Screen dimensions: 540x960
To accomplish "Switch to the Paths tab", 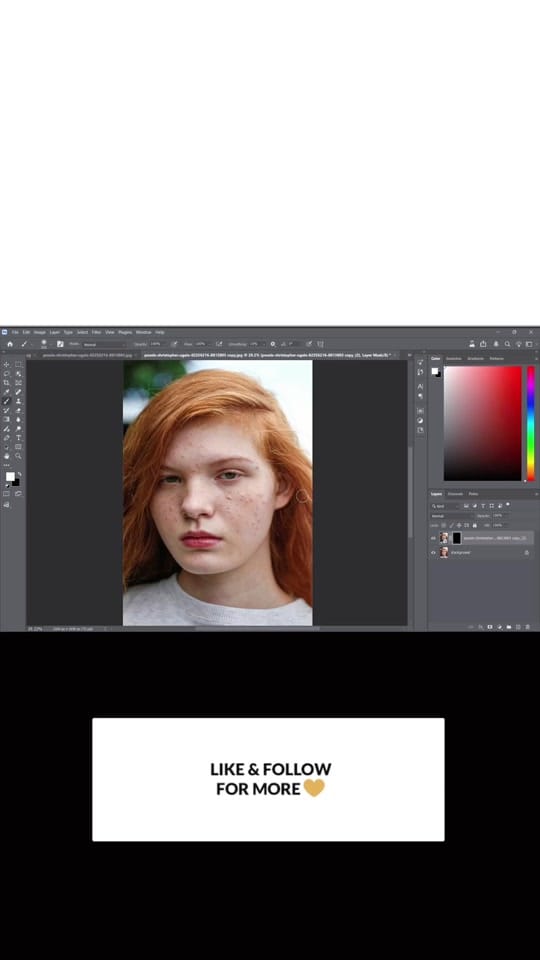I will [x=473, y=494].
